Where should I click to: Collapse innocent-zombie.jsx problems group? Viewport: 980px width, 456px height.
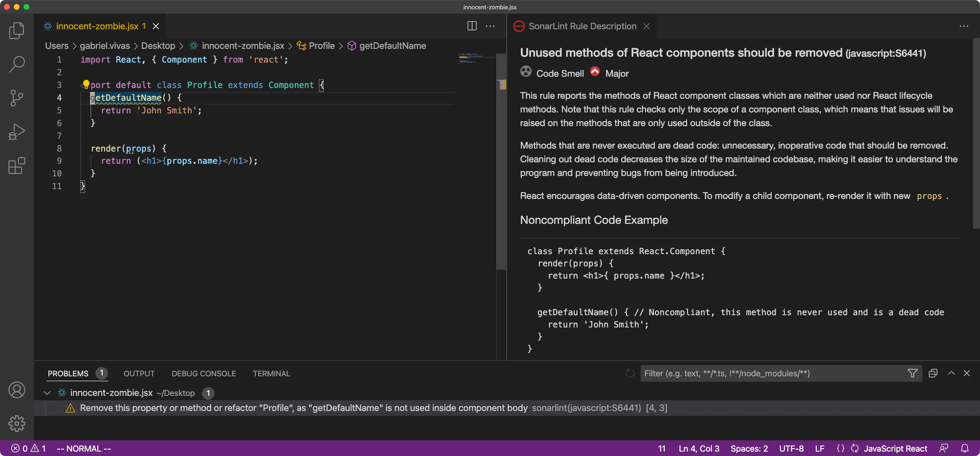(x=47, y=393)
